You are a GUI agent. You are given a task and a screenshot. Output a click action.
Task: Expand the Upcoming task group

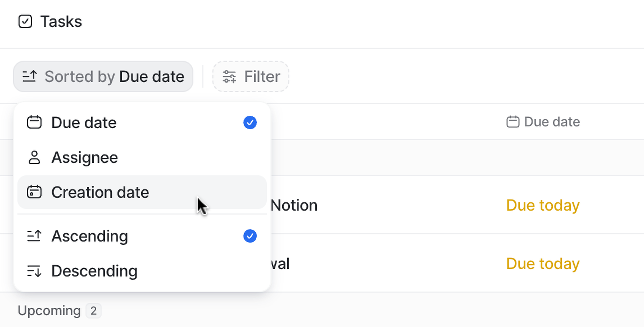49,311
